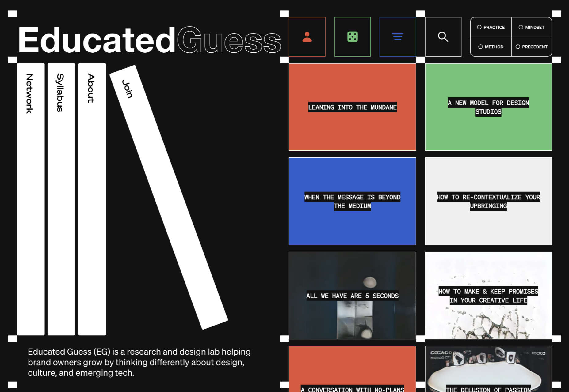Open 'A New Model for Design Studios' card
This screenshot has width=569, height=392.
(x=488, y=107)
